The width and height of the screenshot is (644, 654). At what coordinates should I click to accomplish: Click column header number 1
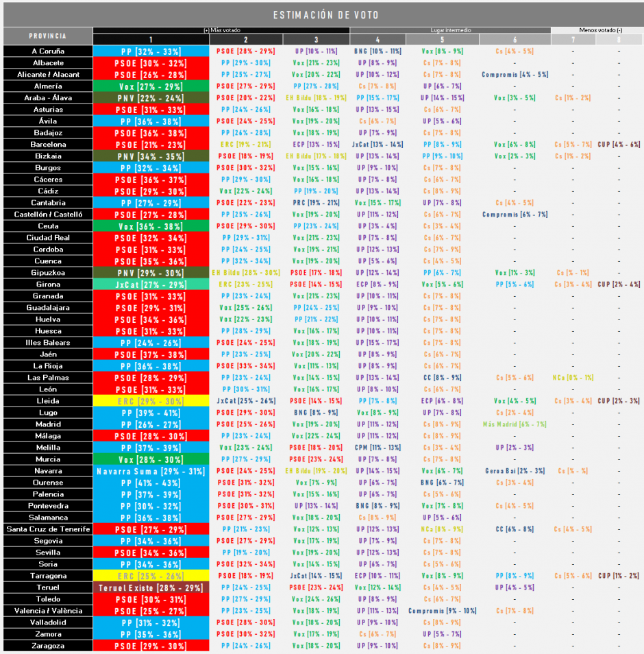[151, 40]
